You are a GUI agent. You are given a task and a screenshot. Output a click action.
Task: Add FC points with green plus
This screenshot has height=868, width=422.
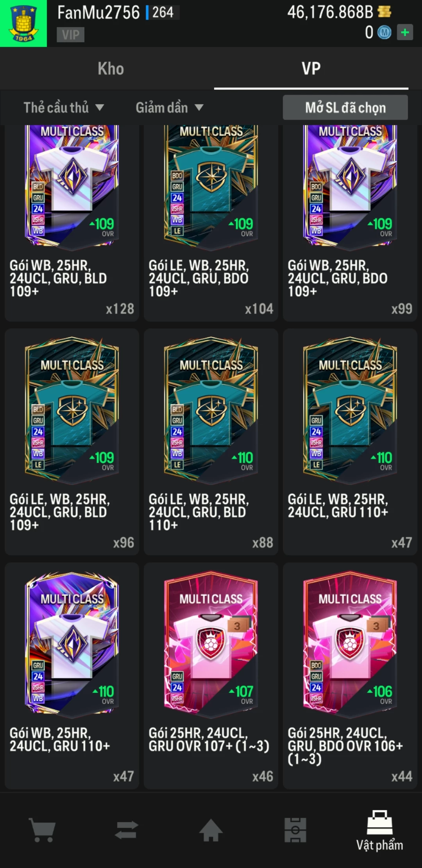click(x=405, y=32)
